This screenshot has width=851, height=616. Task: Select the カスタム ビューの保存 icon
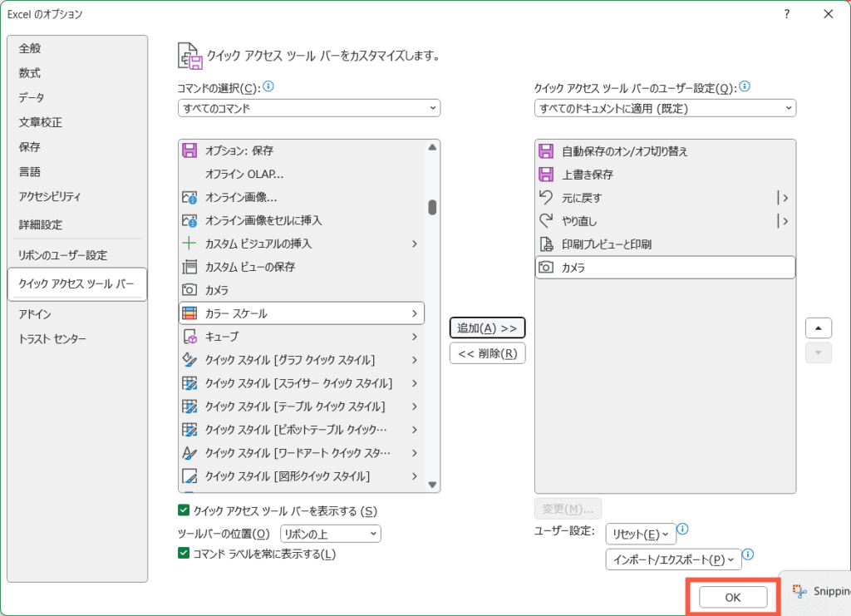(x=189, y=267)
